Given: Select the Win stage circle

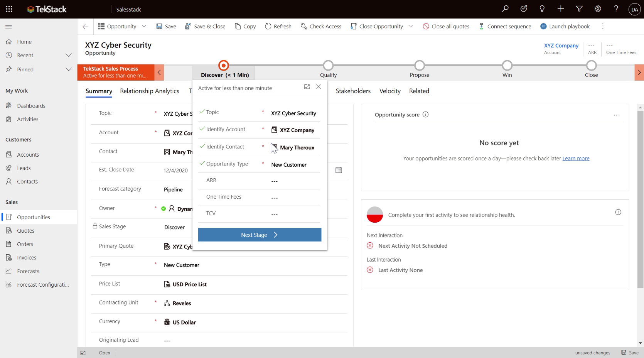Looking at the screenshot, I should click(x=507, y=65).
